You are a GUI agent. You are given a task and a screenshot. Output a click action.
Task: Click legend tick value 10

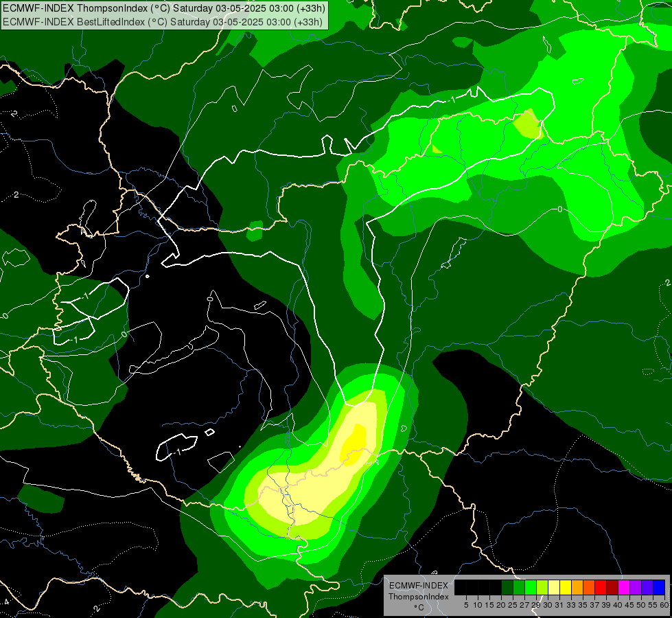pos(478,605)
